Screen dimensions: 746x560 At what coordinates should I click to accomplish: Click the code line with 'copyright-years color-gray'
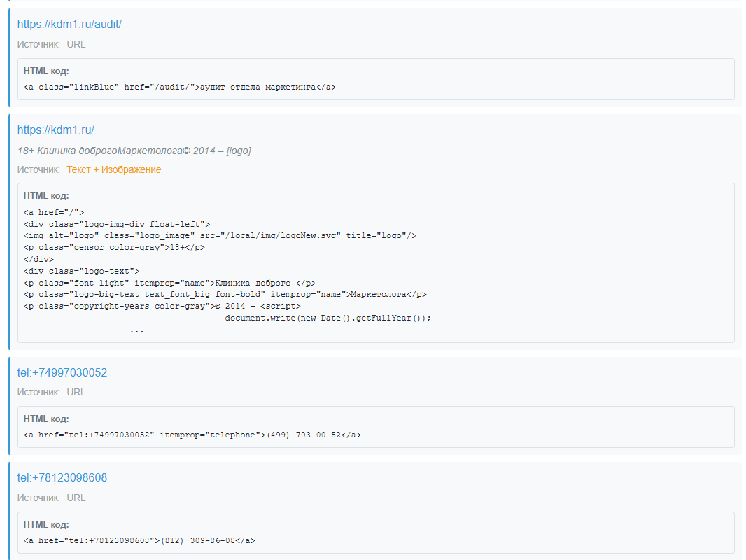(162, 307)
